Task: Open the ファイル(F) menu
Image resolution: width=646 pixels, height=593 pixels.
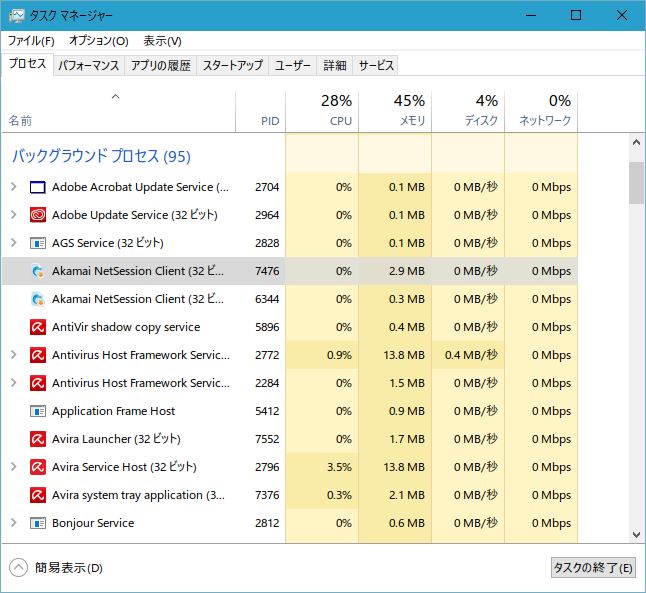Action: point(31,41)
